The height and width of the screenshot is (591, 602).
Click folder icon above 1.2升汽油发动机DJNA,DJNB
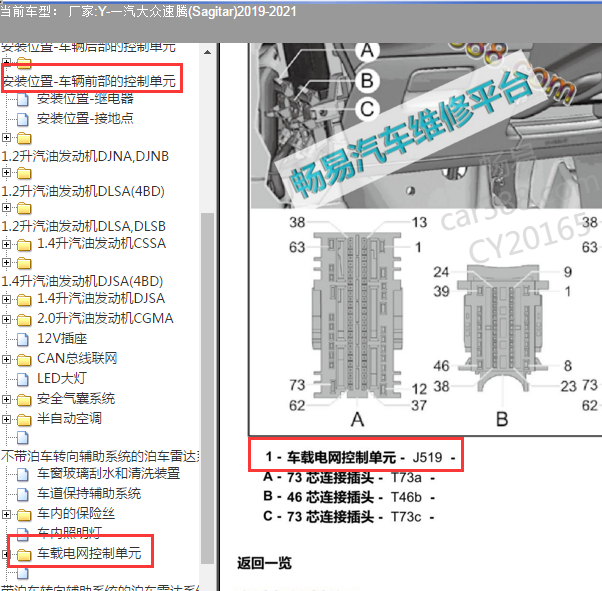pyautogui.click(x=24, y=138)
